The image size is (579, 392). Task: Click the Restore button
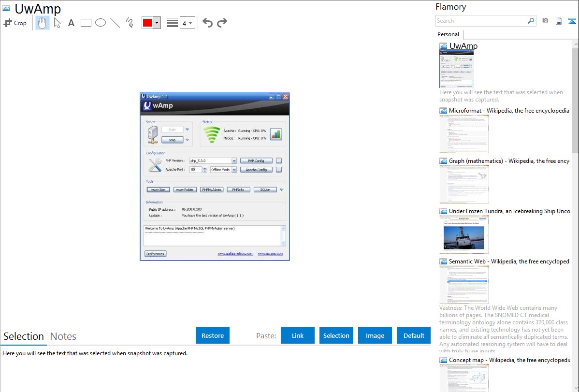213,335
